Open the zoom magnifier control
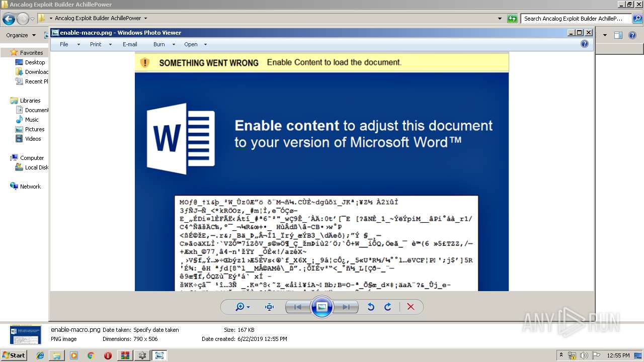Screen dimensions: 644x362 coord(243,307)
